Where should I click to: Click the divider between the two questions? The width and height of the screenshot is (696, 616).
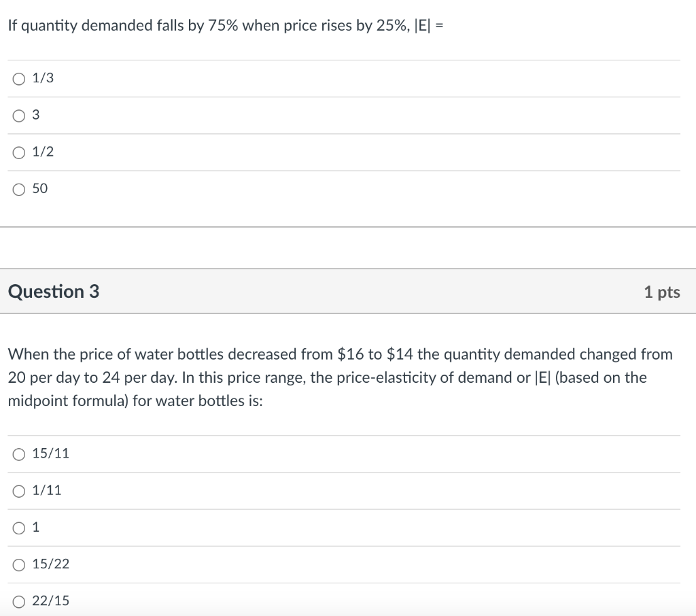pyautogui.click(x=348, y=247)
